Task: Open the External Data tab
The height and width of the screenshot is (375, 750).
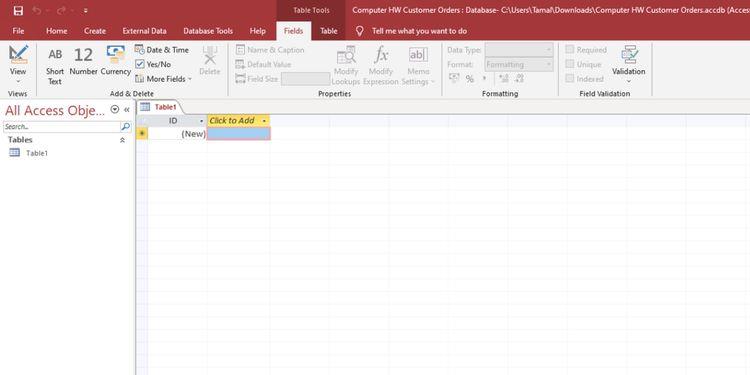Action: click(144, 31)
